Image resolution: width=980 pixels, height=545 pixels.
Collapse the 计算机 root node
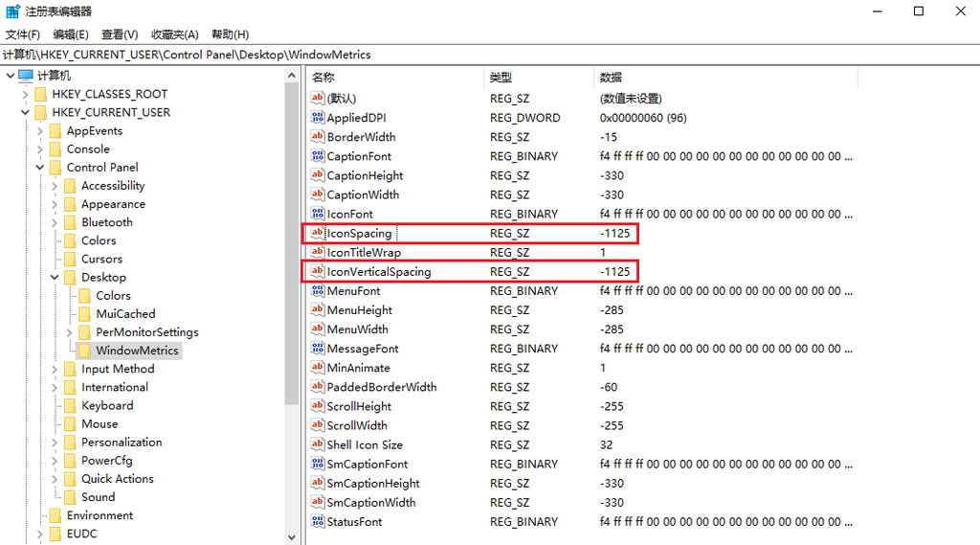[x=11, y=76]
